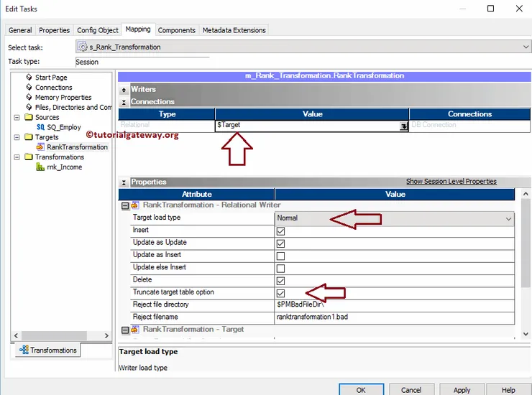
Task: Disable the Truncate target table option
Action: [280, 293]
